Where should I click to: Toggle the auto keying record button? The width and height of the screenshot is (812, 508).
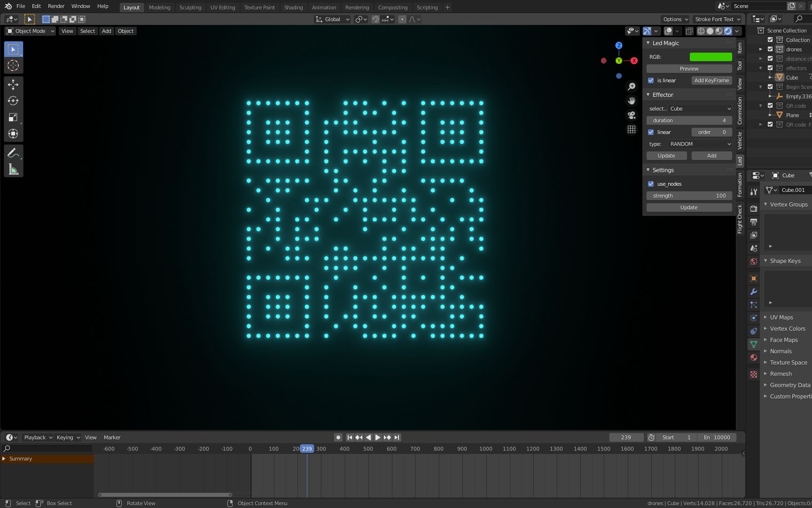tap(338, 437)
